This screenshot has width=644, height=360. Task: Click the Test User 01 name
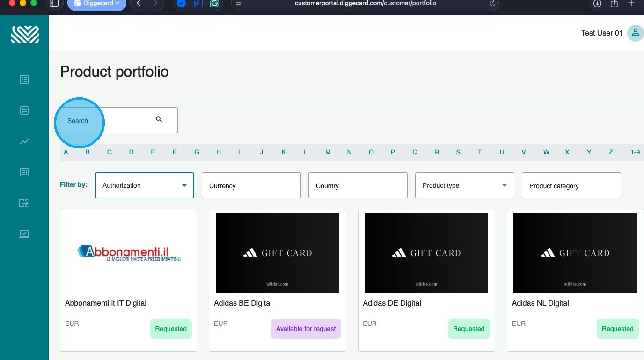[x=602, y=33]
